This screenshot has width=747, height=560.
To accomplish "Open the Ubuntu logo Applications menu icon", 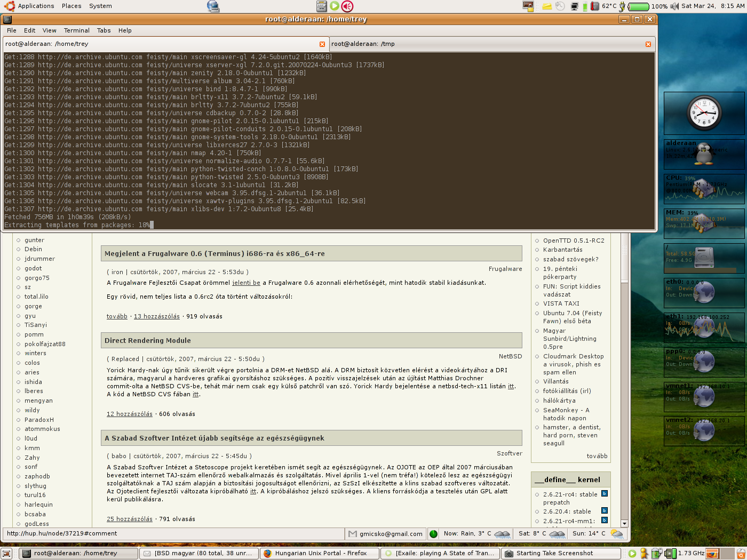I will pos(9,6).
